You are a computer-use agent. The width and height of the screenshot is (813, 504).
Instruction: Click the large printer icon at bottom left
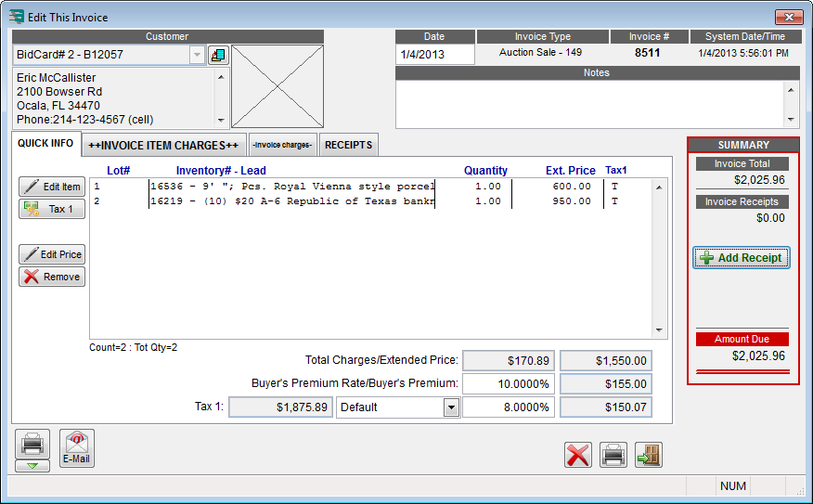[x=32, y=443]
